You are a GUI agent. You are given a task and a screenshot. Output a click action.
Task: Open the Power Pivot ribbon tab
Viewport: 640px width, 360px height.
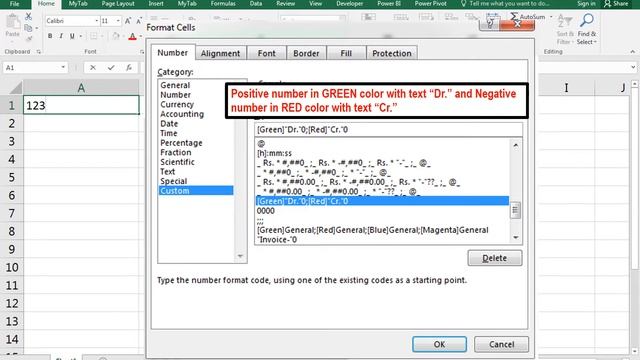pyautogui.click(x=431, y=4)
